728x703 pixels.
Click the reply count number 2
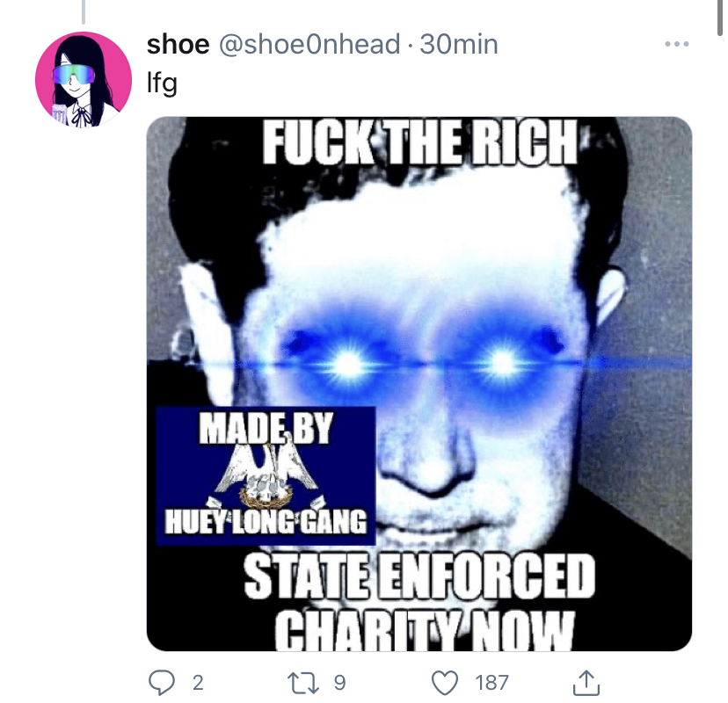click(198, 683)
